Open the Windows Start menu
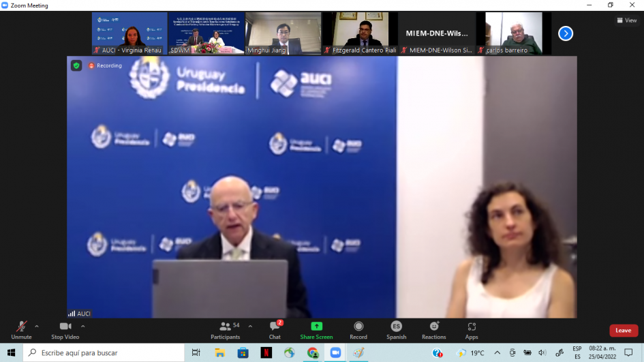 pos(11,352)
